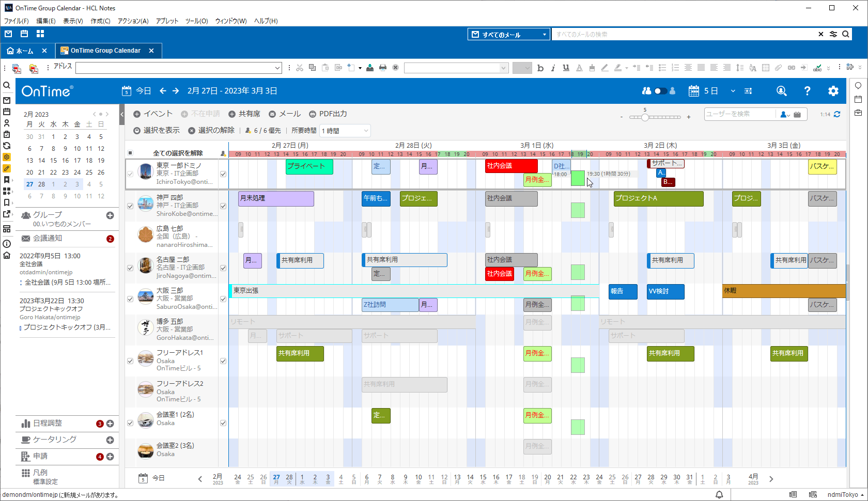Go to the previous week in OnTime header
Viewport: 868px width, 501px height.
163,91
